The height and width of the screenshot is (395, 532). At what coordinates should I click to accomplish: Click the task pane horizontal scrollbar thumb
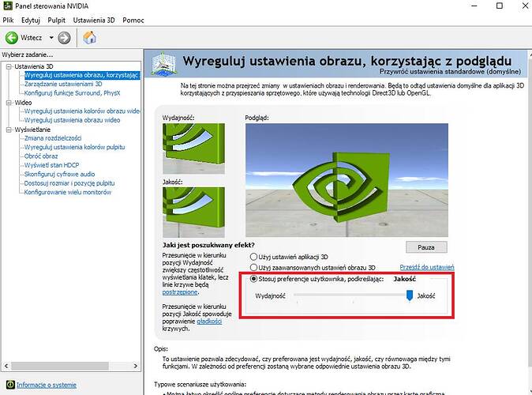pyautogui.click(x=60, y=366)
